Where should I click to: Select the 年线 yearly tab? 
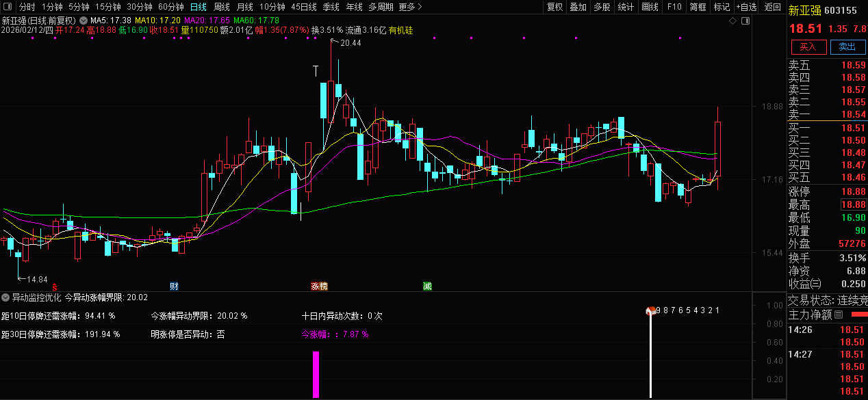(354, 7)
